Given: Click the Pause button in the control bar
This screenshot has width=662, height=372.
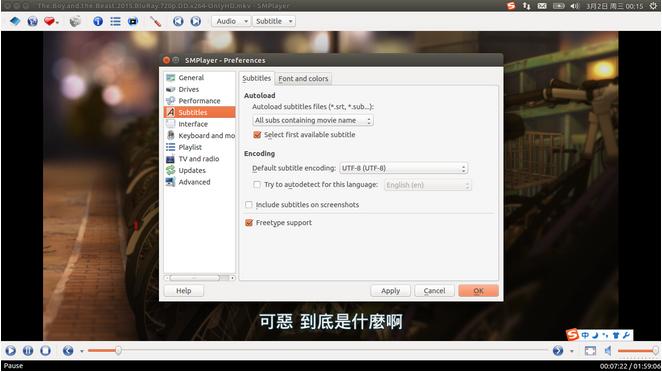Looking at the screenshot, I should coord(28,350).
